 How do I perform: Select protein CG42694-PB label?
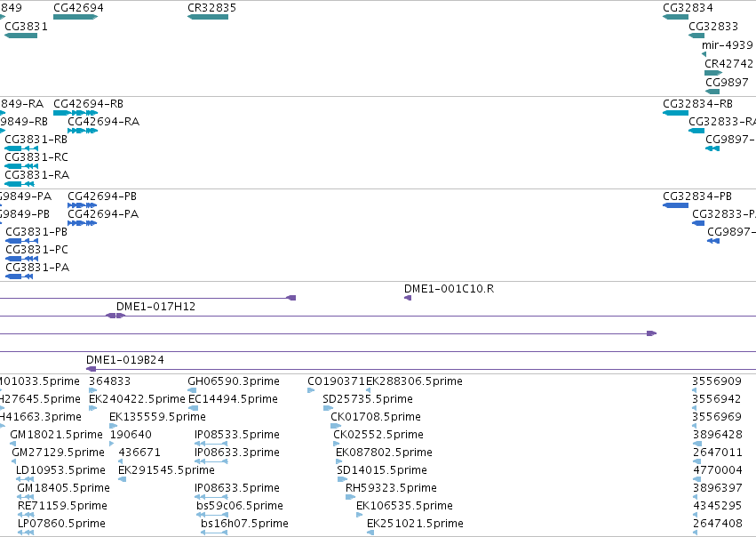tap(102, 196)
